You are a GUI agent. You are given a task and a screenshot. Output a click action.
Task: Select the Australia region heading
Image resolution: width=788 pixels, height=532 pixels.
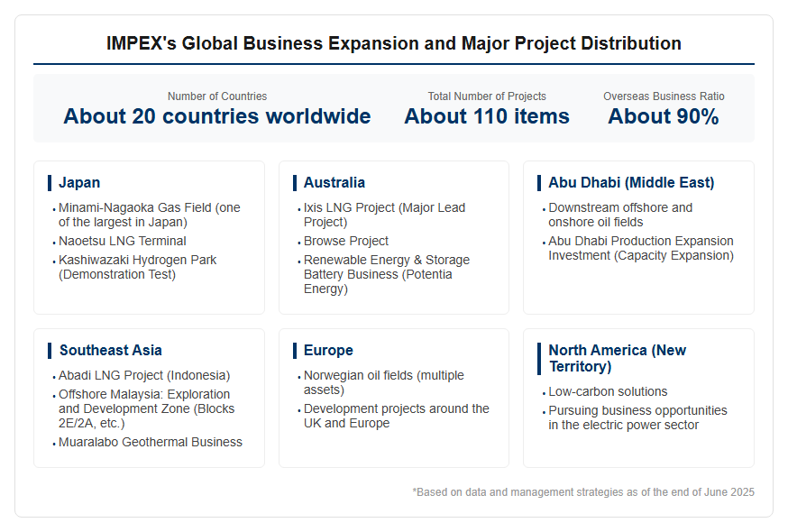(x=334, y=182)
